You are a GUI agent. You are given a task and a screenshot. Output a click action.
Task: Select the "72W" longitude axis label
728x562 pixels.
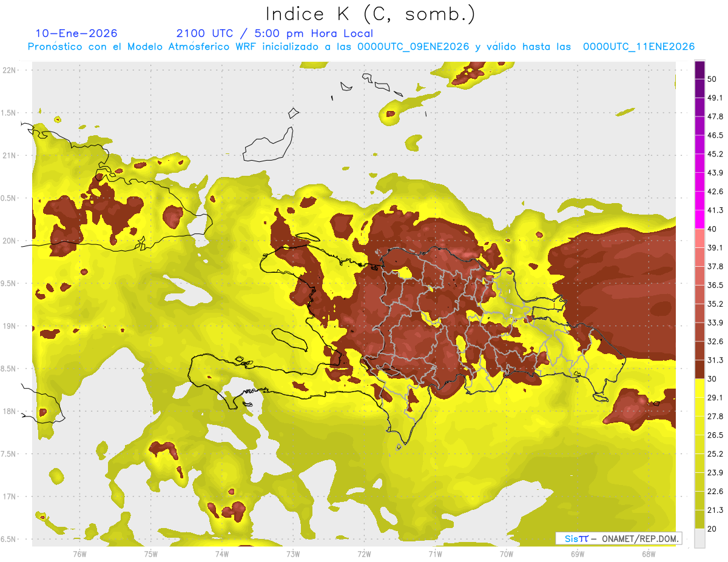click(x=364, y=554)
